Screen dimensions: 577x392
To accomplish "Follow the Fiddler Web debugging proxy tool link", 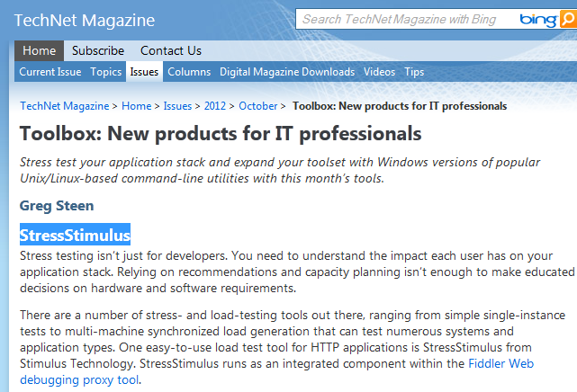I will pyautogui.click(x=500, y=364).
